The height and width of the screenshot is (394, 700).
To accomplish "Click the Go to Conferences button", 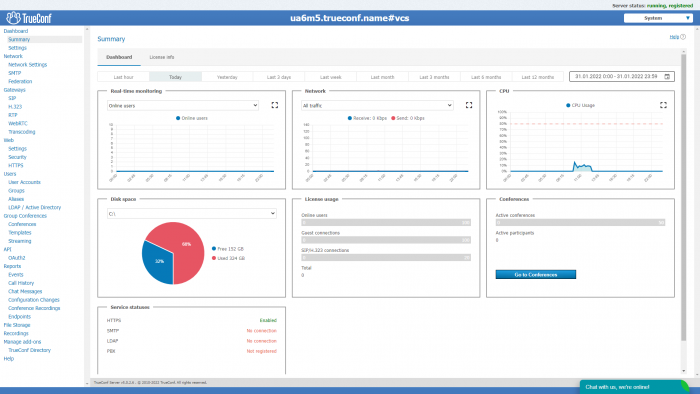I will (536, 274).
